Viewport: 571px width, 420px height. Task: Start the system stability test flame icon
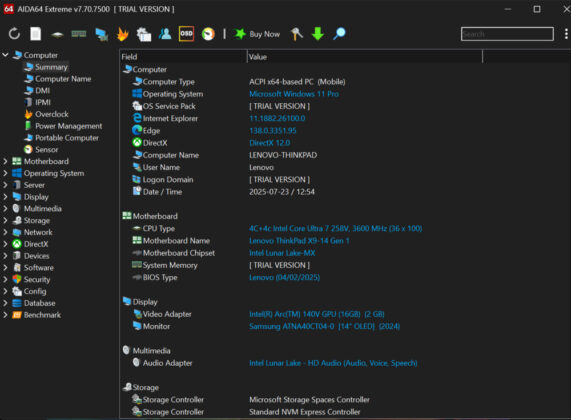pyautogui.click(x=123, y=34)
